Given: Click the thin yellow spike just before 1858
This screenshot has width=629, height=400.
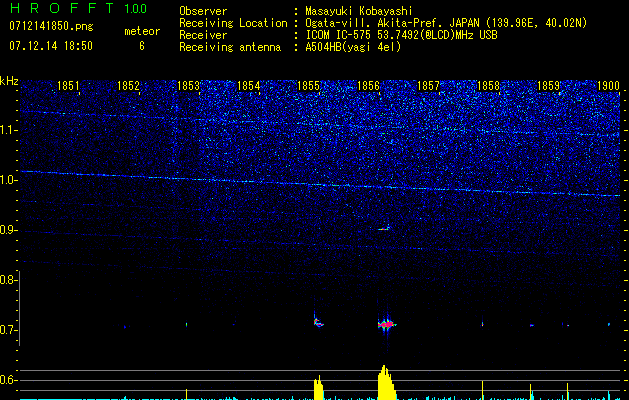Looking at the screenshot, I should coord(482,390).
